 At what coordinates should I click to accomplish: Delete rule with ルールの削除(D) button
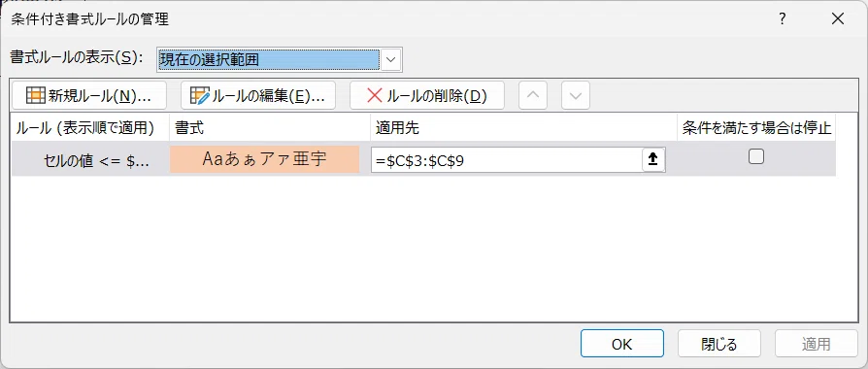(x=427, y=96)
